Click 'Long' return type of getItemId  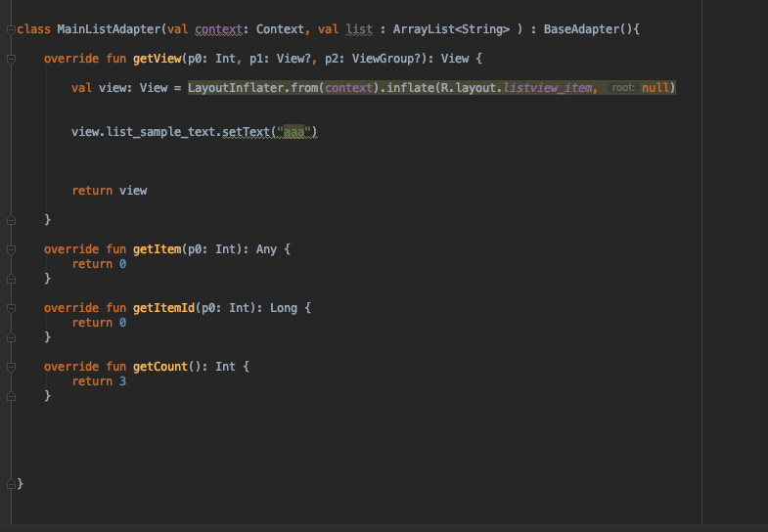[284, 308]
